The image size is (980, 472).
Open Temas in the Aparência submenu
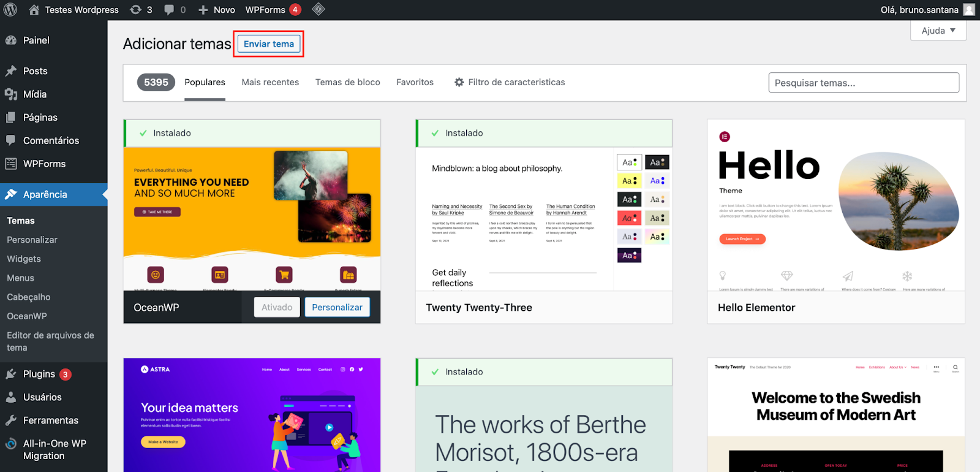(21, 221)
